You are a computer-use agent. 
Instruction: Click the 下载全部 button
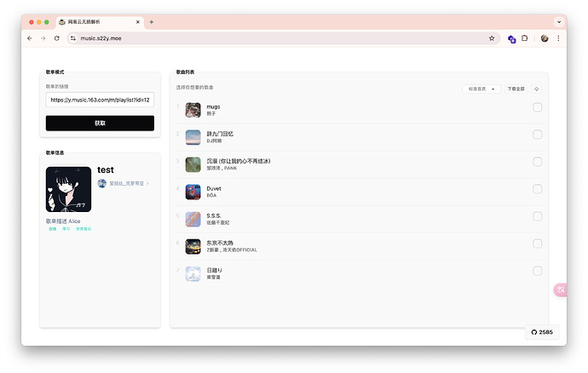click(516, 89)
